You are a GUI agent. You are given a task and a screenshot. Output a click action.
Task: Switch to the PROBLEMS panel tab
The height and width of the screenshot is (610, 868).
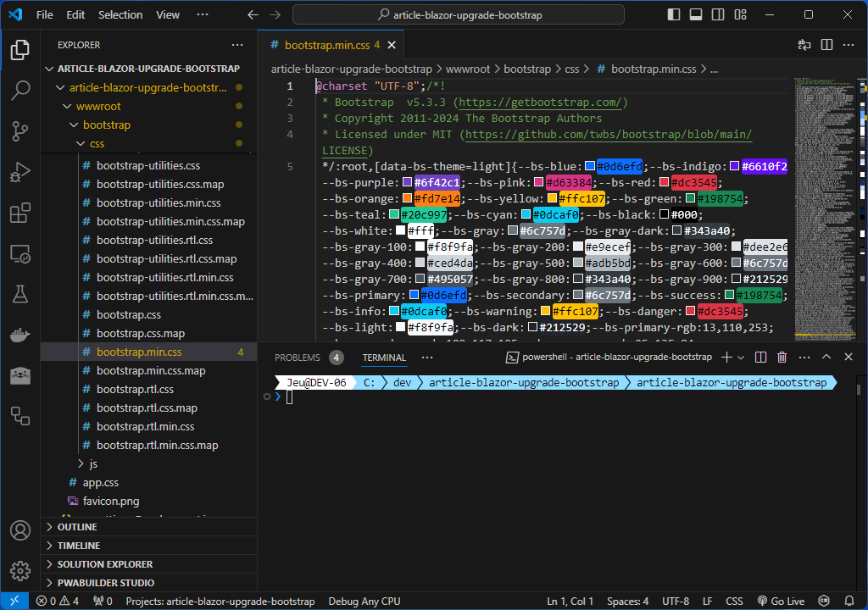point(309,358)
